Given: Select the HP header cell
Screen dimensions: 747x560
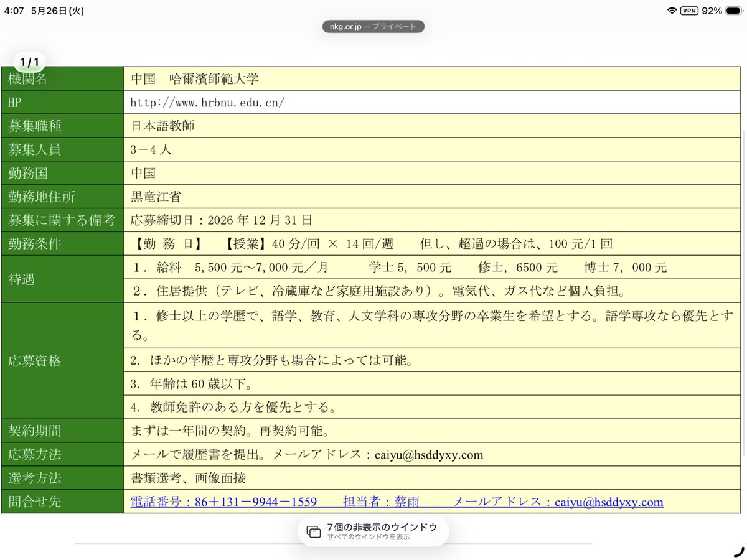Looking at the screenshot, I should coord(62,103).
